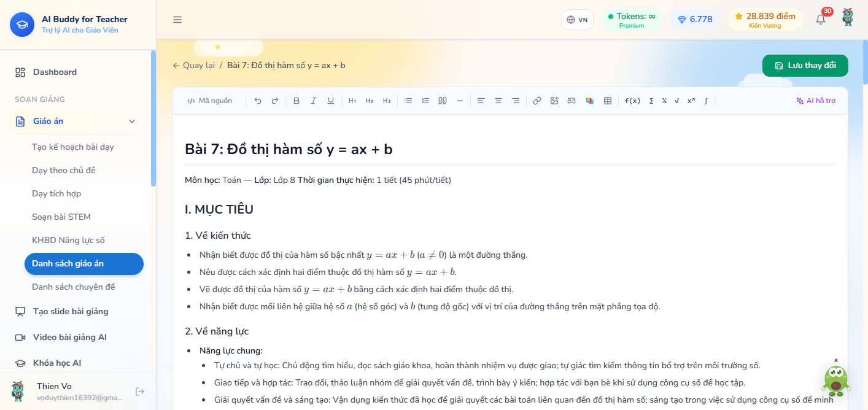
Task: Insert a sigma summation symbol
Action: coord(651,101)
